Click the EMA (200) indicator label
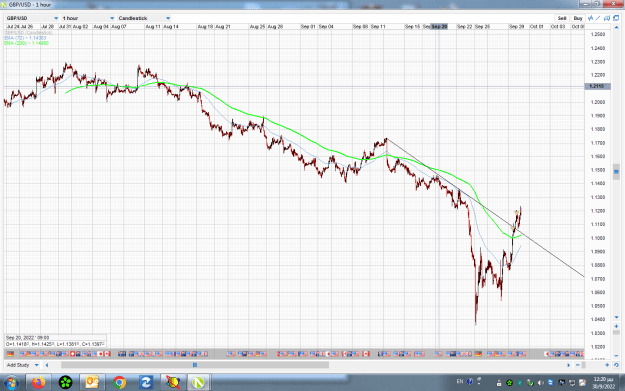Screen dimensions: 625x391 (x=27, y=43)
